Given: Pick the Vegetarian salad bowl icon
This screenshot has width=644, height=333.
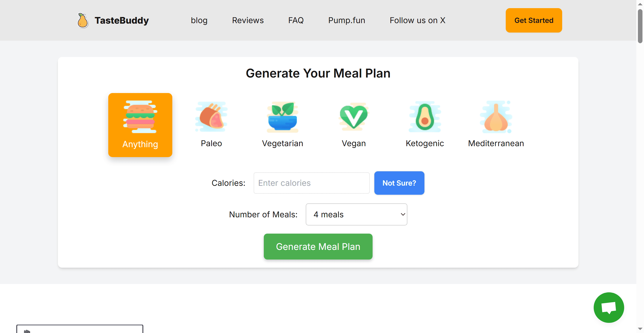Looking at the screenshot, I should coord(282,117).
